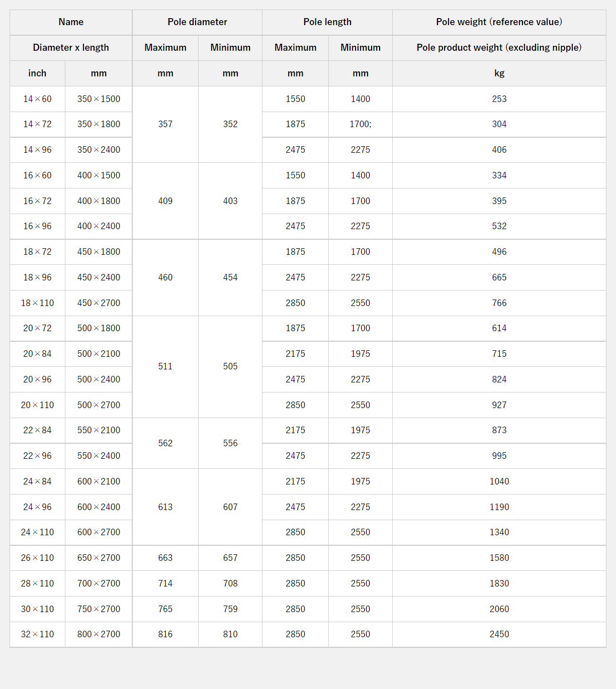616x689 pixels.
Task: Click the 2450 kg weight cell
Action: click(499, 634)
